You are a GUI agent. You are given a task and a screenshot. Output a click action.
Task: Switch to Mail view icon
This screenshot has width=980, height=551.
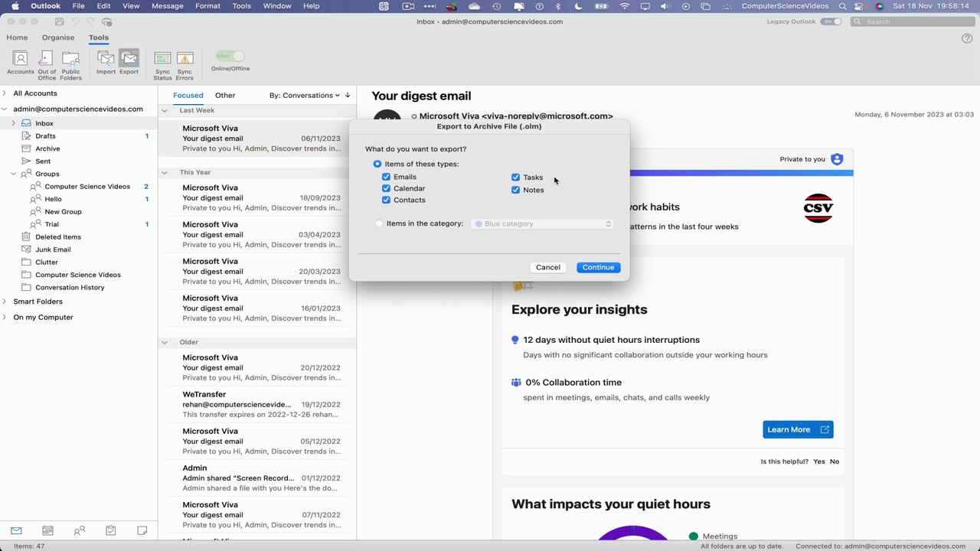(x=16, y=530)
